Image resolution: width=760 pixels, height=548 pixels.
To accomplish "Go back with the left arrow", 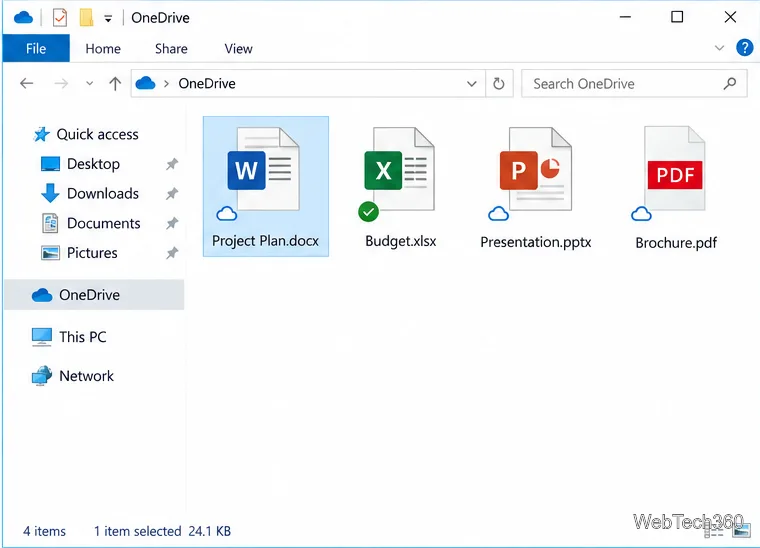I will [27, 83].
